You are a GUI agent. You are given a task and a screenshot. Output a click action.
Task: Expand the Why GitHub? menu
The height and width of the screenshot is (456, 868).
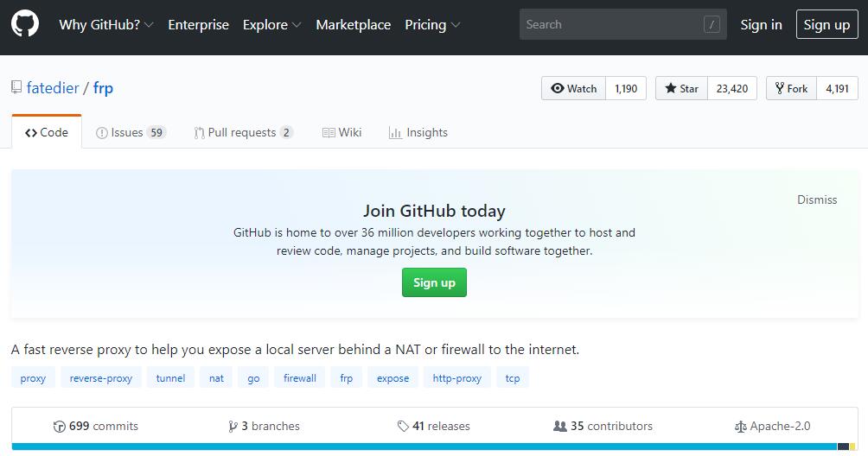105,24
